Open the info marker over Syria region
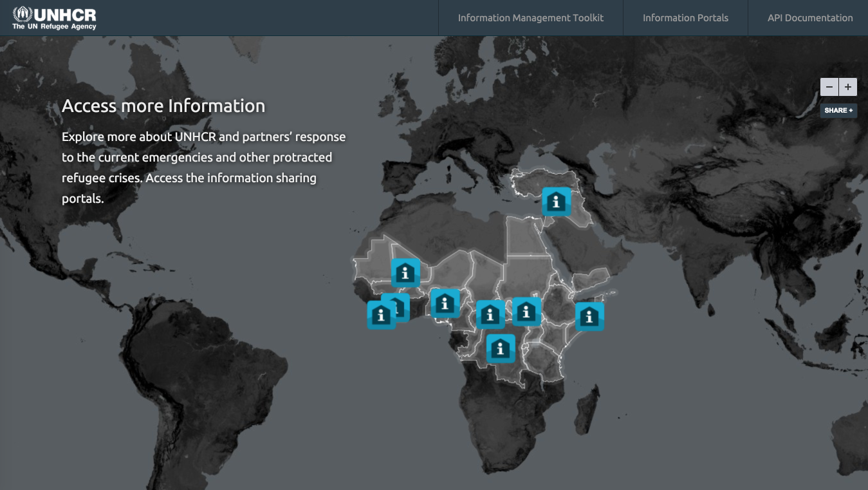 [556, 202]
